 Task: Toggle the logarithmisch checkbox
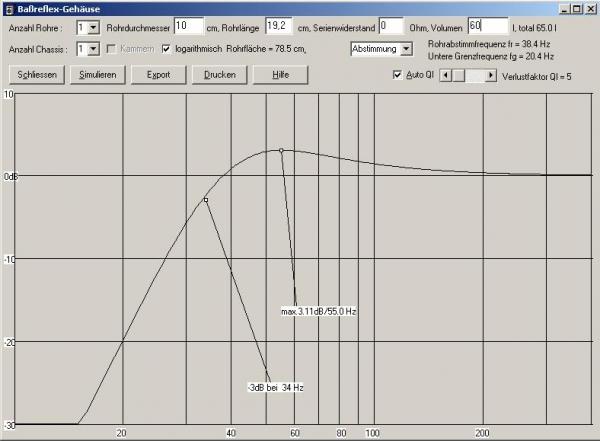pyautogui.click(x=167, y=48)
